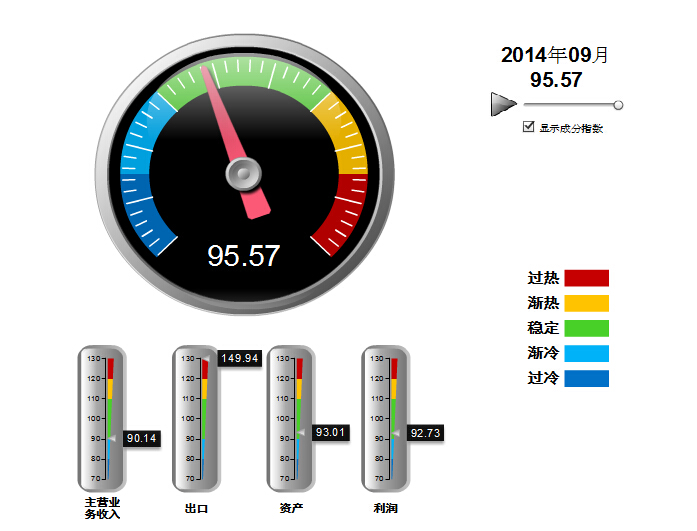697x531 pixels.
Task: Click the 93.01 value label
Action: click(328, 432)
